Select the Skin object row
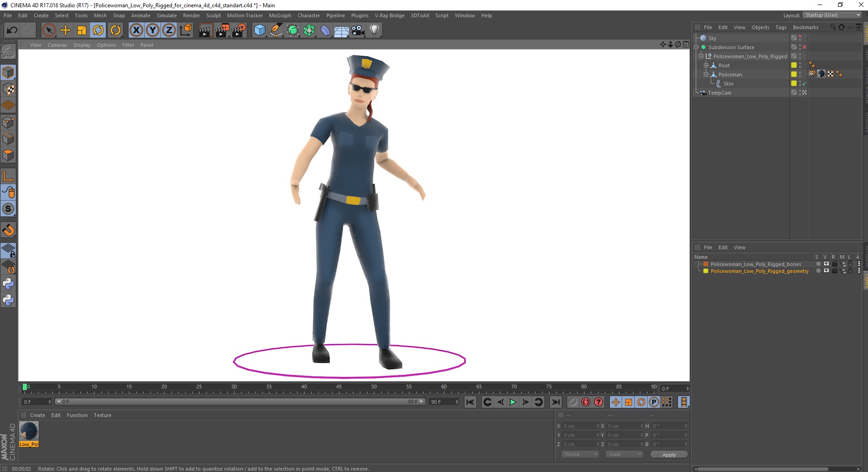Image resolution: width=868 pixels, height=472 pixels. click(728, 84)
